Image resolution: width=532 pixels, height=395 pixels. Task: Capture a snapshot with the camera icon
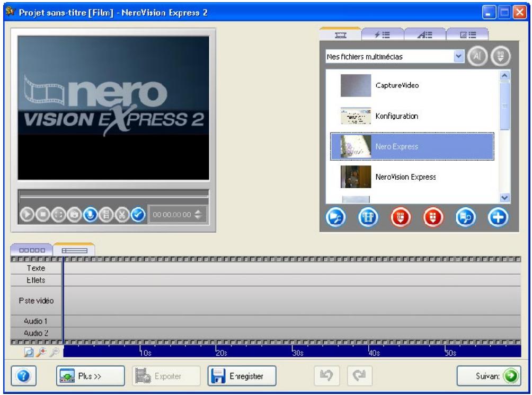point(74,215)
